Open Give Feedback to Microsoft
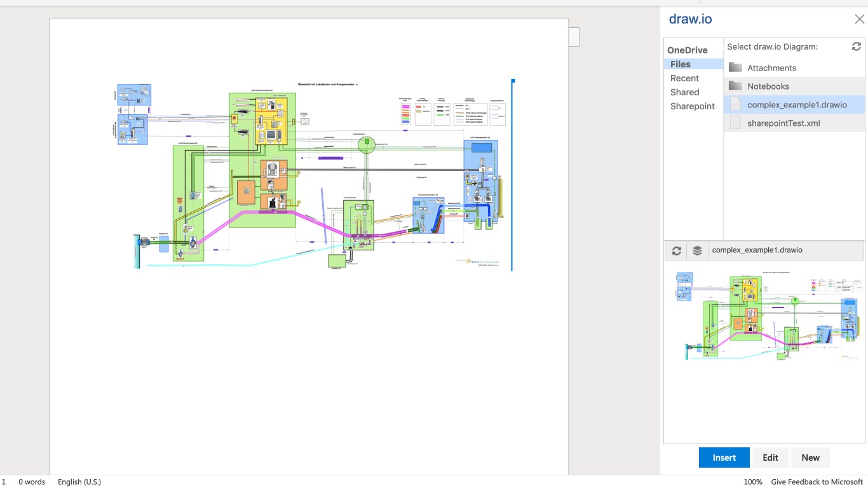The image size is (868, 488). [817, 482]
